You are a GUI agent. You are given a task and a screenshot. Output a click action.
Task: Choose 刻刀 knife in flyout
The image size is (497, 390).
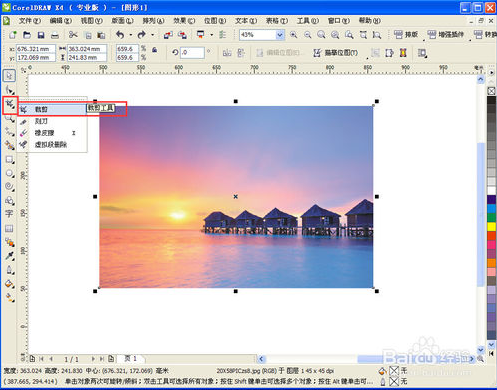click(52, 121)
